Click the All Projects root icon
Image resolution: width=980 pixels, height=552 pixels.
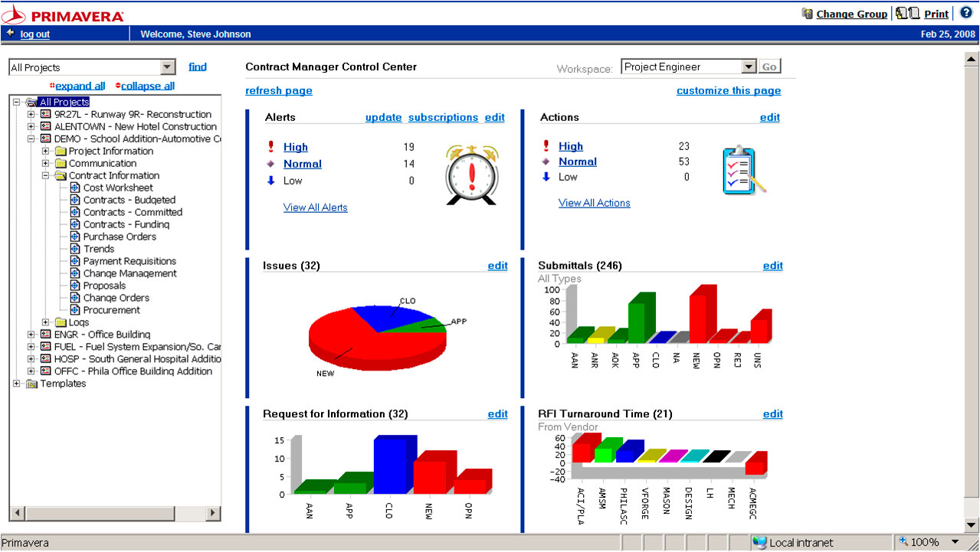click(31, 102)
